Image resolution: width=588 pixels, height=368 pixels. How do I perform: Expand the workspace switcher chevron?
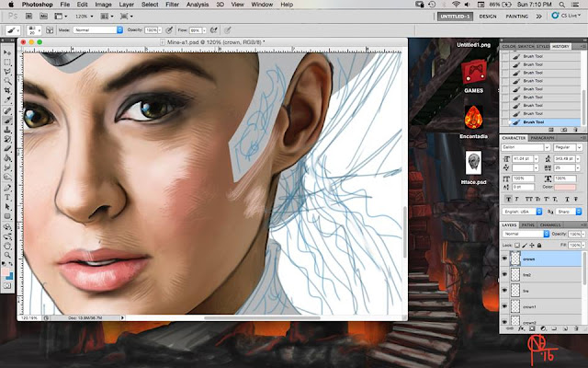click(x=539, y=17)
